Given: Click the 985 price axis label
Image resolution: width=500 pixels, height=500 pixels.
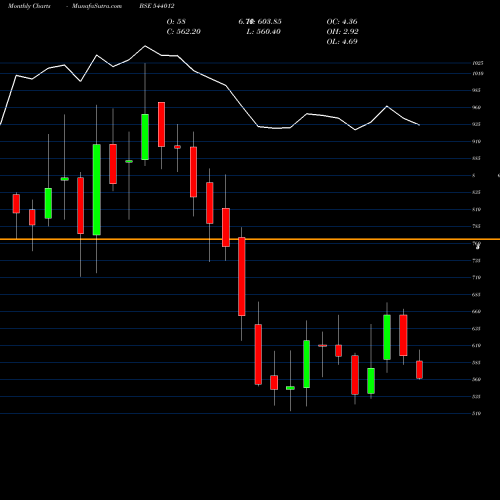Looking at the screenshot, I should (476, 90).
